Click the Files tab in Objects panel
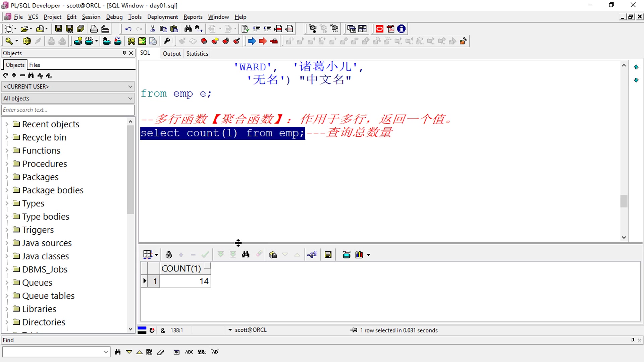Image resolution: width=644 pixels, height=362 pixels. [35, 65]
